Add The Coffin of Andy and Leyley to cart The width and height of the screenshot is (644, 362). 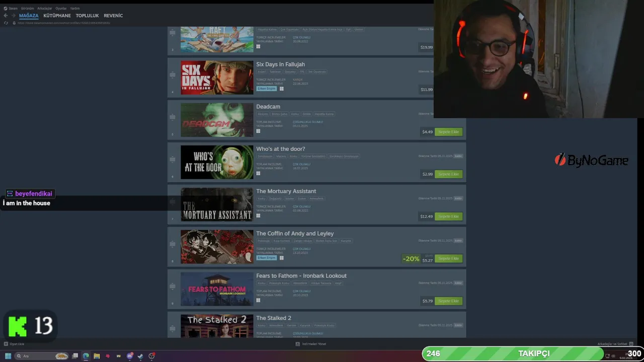click(448, 258)
